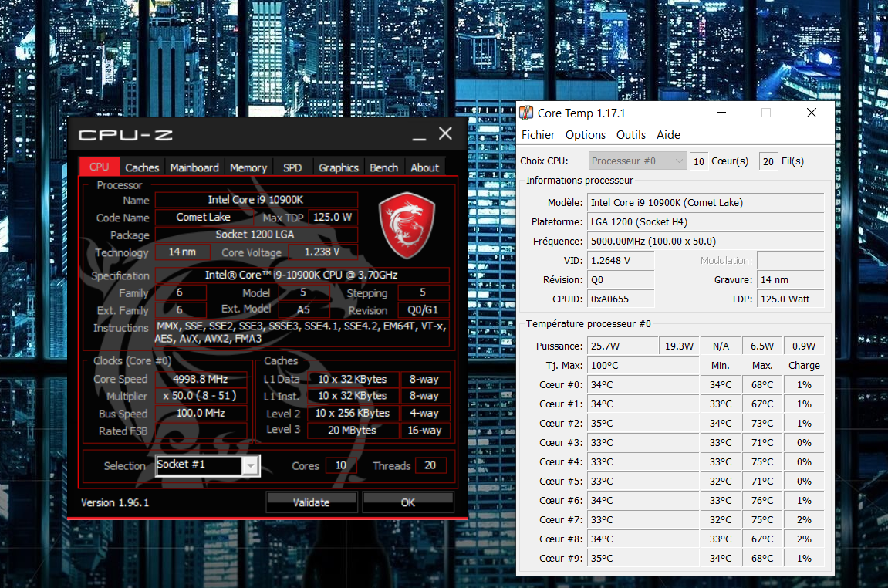Click the Max TDP 125.0 W value
Viewport: 888px width, 588px height.
333,217
